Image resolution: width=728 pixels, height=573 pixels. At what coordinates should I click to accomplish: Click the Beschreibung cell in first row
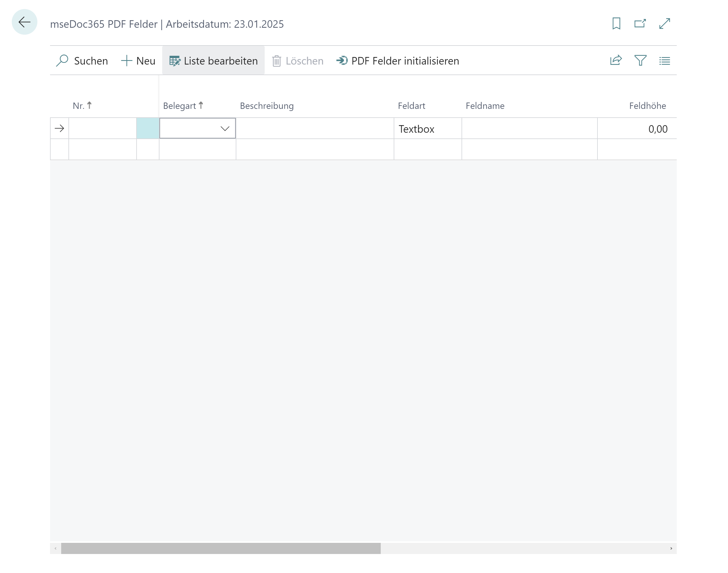[x=314, y=128]
